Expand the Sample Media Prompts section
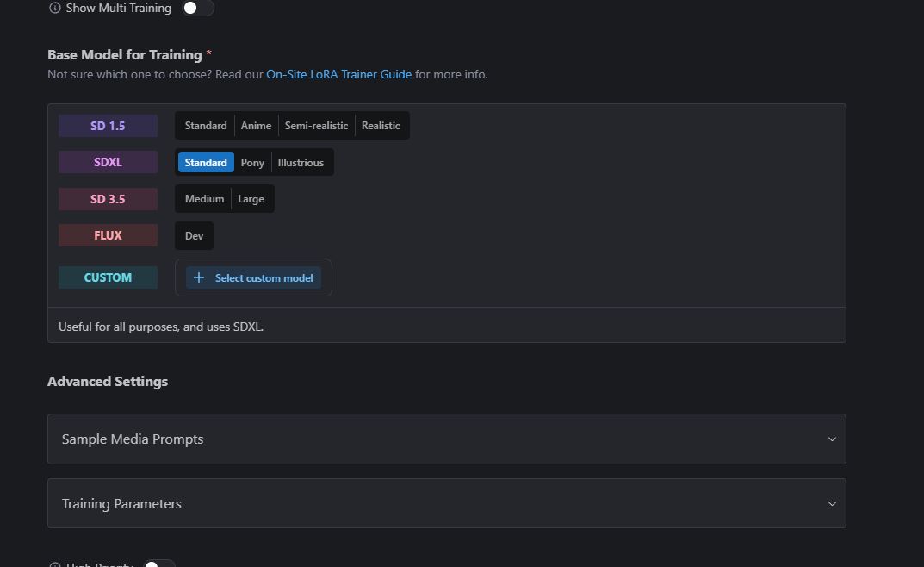The height and width of the screenshot is (567, 924). click(x=447, y=439)
